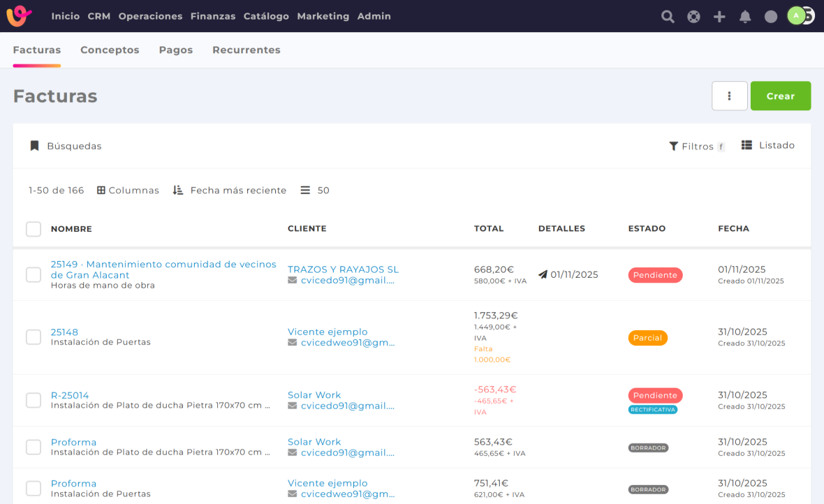Tick checkbox for invoice 25148
The image size is (824, 504).
tap(34, 337)
